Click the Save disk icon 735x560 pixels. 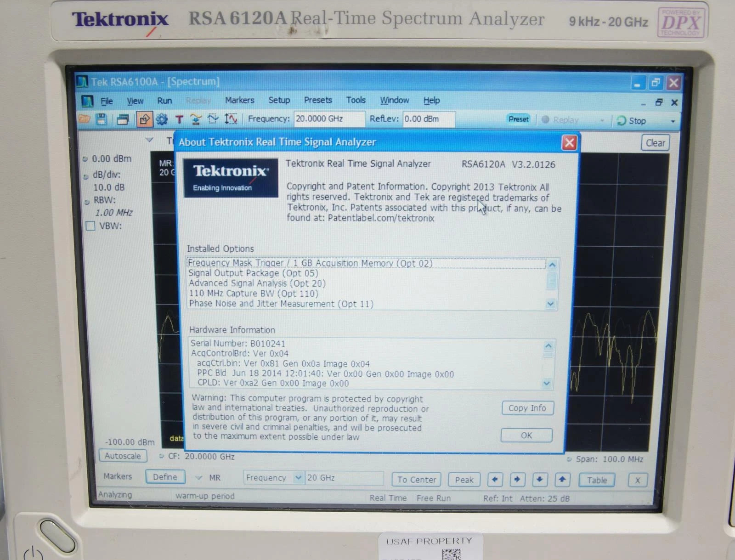coord(101,119)
